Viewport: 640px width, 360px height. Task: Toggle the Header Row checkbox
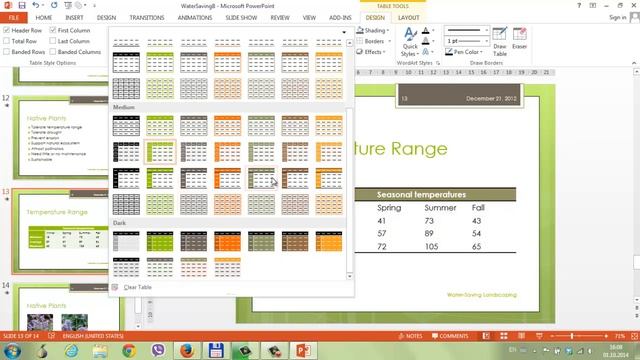pos(6,30)
